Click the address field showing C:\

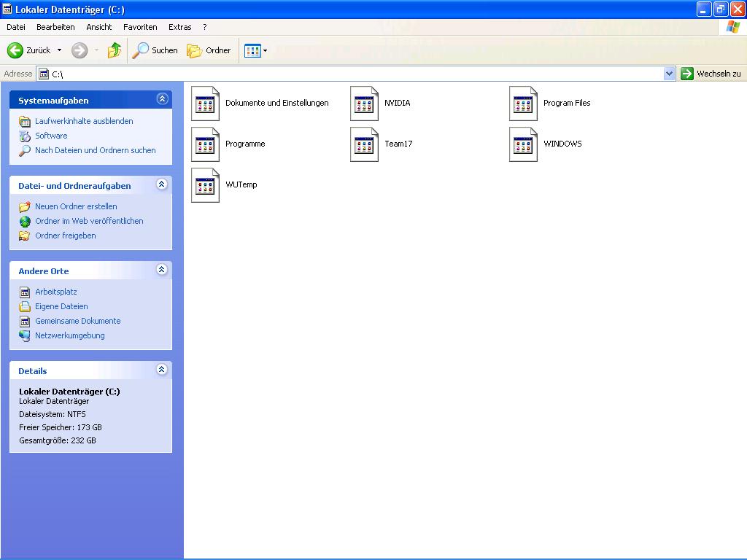pos(356,74)
